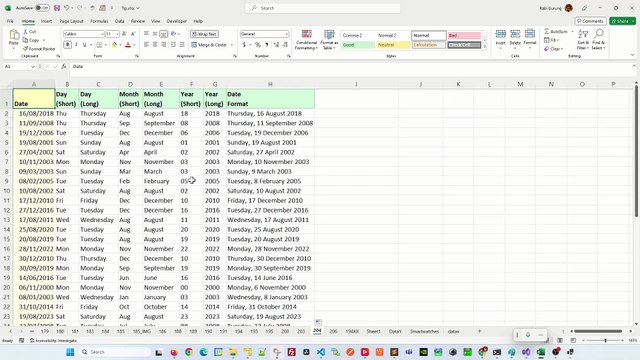The height and width of the screenshot is (360, 640).
Task: Click the yellow Fill Color bucket
Action: pyautogui.click(x=115, y=44)
